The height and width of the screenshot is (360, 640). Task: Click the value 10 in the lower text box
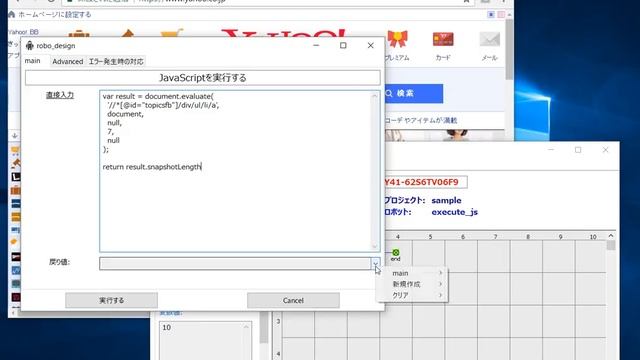pos(167,327)
